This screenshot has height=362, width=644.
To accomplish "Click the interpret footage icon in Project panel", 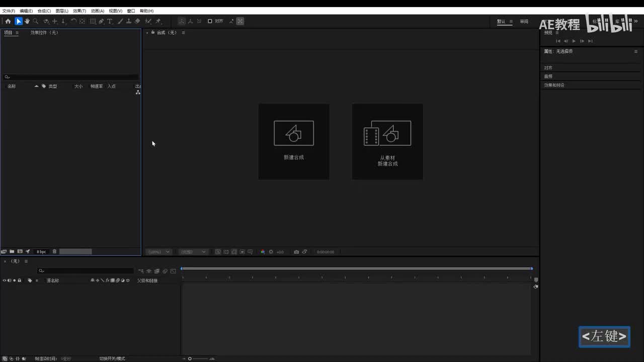I will pos(4,251).
